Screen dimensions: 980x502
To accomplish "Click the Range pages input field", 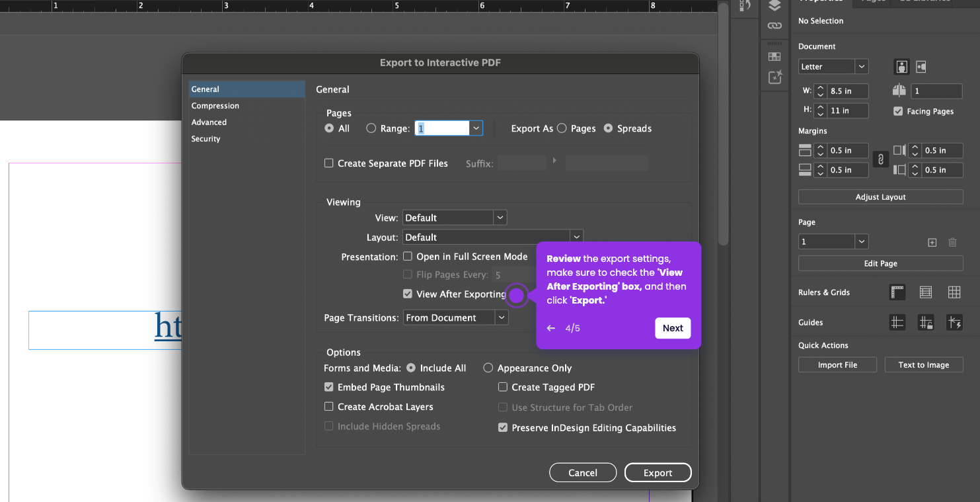I will click(442, 128).
